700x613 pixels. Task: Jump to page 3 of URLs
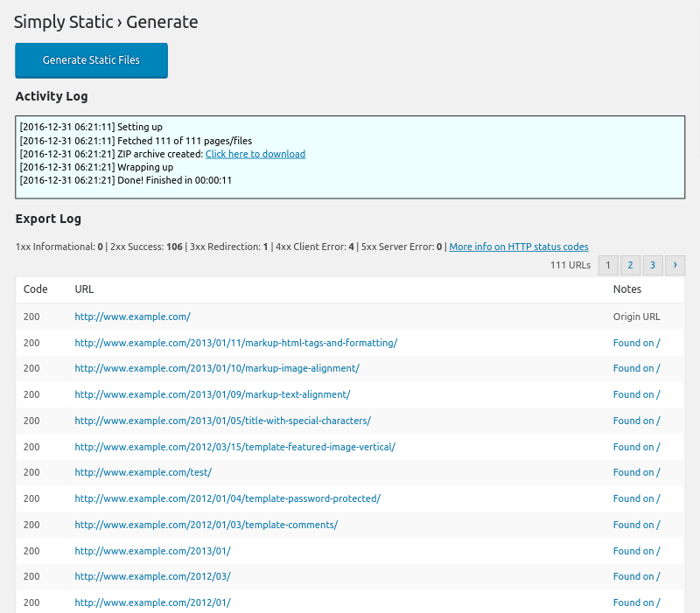(652, 265)
